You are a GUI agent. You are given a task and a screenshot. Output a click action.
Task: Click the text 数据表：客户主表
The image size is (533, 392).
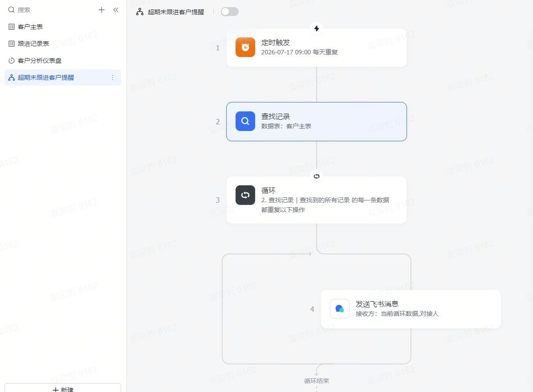click(286, 126)
